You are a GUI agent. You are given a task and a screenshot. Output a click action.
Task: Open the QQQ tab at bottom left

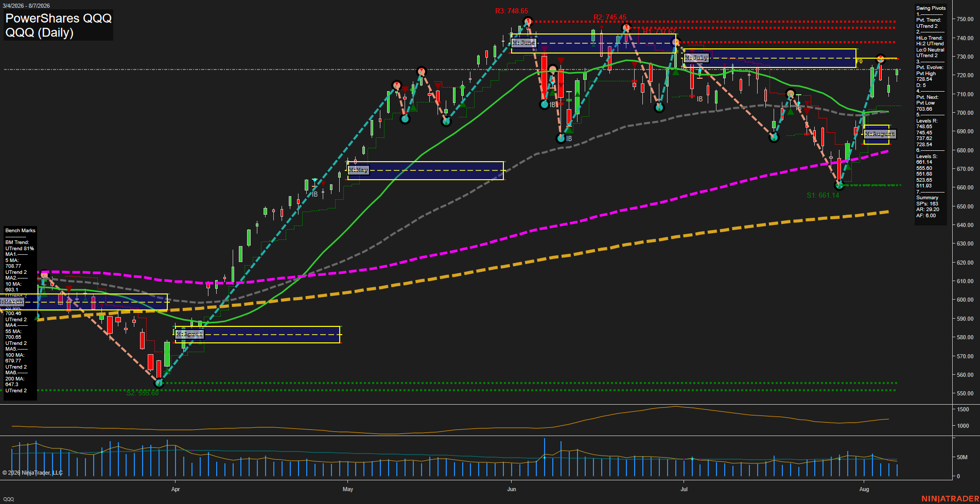click(x=9, y=499)
